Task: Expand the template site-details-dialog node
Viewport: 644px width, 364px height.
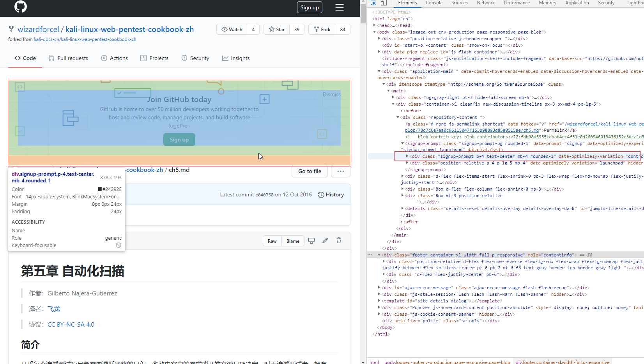Action: [379, 301]
